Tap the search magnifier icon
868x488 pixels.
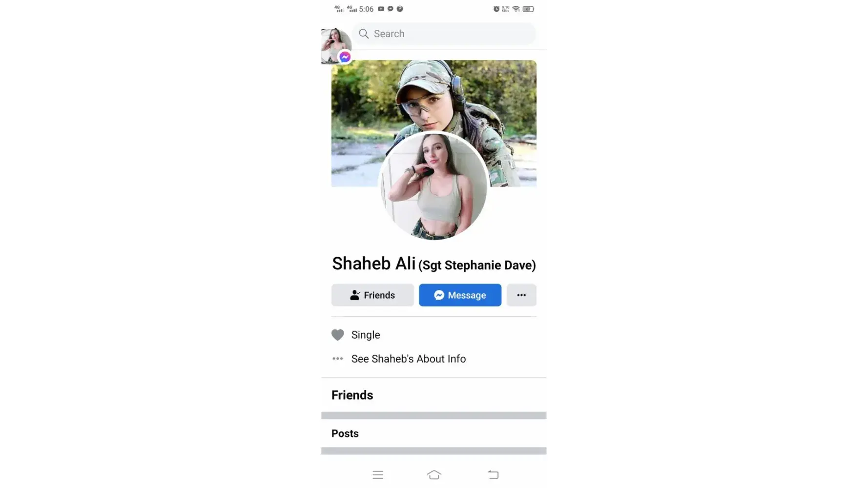363,34
